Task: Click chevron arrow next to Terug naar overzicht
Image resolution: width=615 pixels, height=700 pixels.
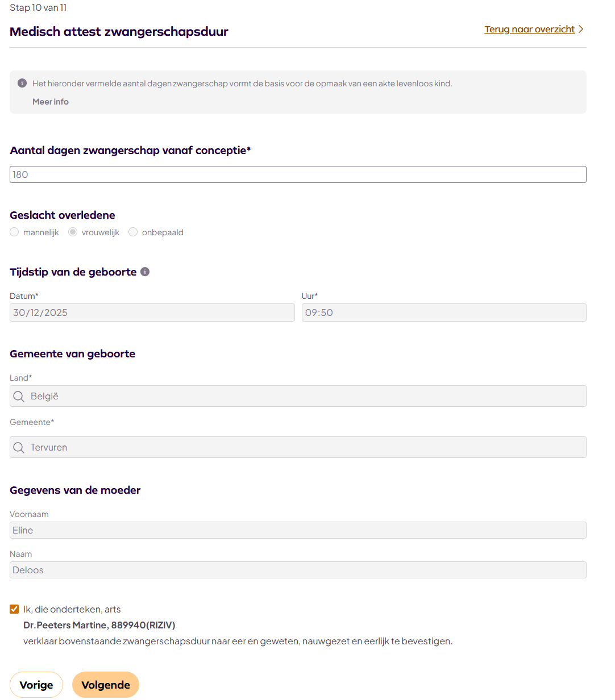Action: tap(581, 29)
